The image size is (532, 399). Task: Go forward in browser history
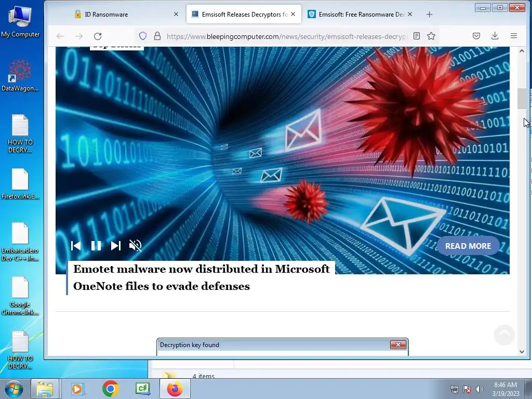click(x=79, y=36)
